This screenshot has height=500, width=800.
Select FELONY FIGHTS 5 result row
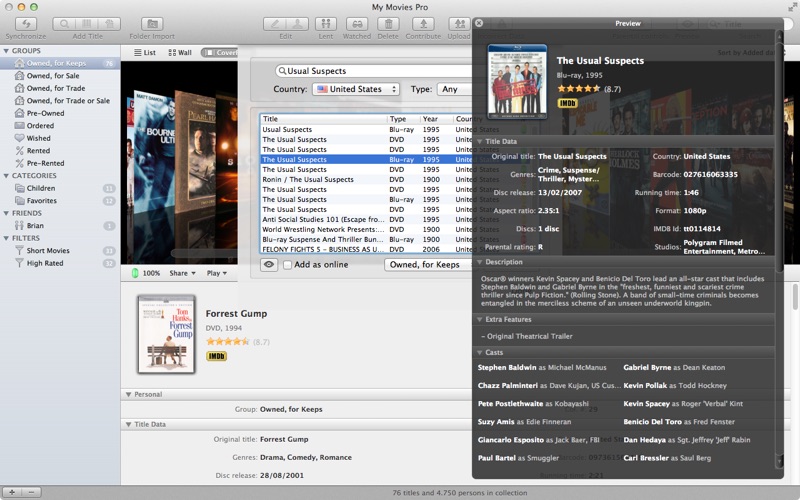click(366, 249)
